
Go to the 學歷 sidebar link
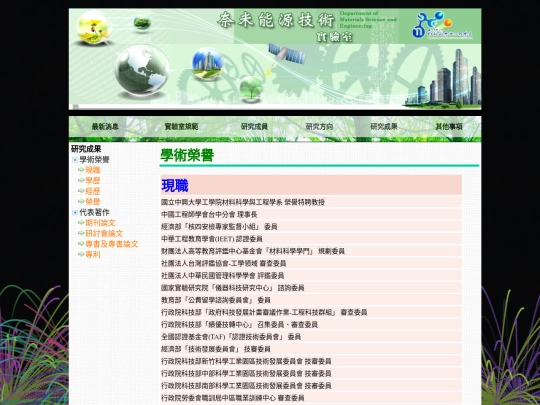pyautogui.click(x=93, y=180)
